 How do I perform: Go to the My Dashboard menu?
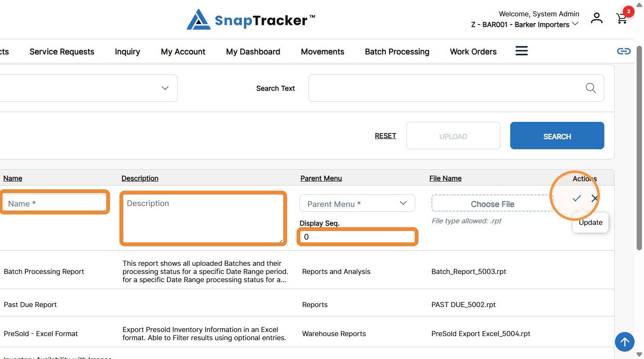point(253,52)
